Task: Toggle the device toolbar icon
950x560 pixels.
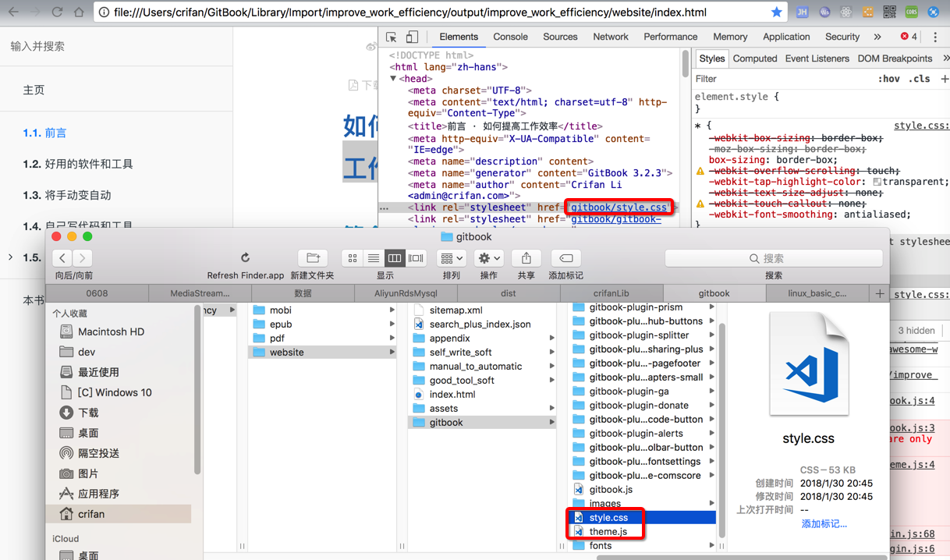Action: (x=412, y=37)
